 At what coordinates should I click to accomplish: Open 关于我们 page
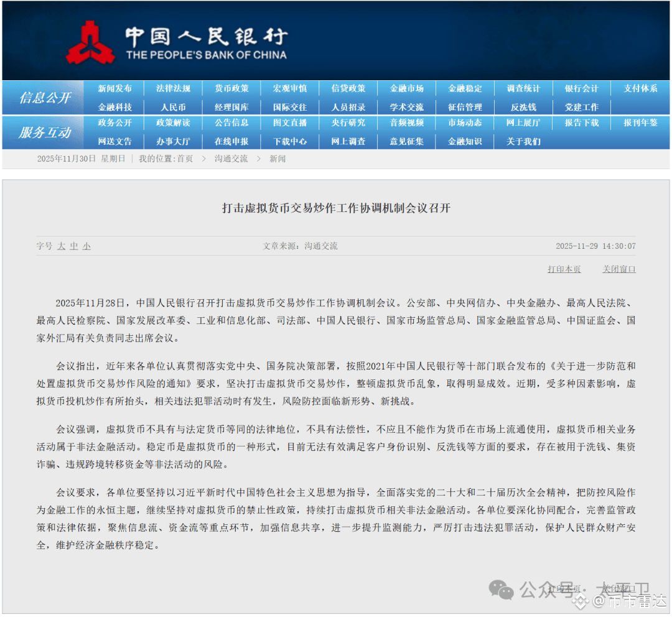[523, 141]
